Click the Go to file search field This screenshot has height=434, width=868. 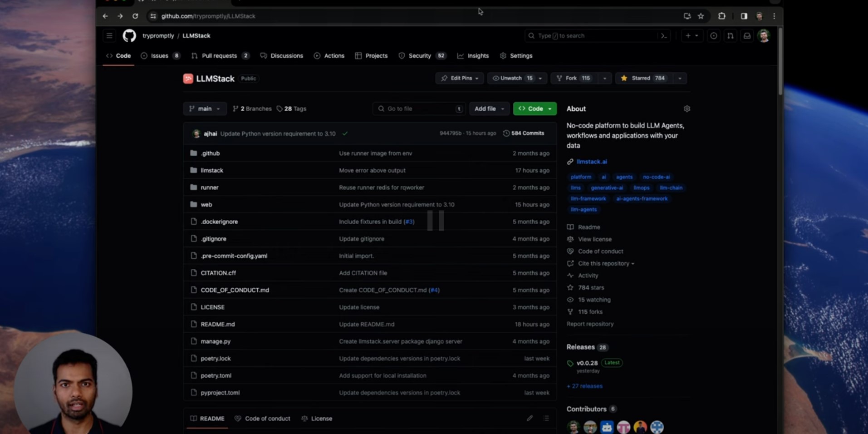[x=418, y=108]
